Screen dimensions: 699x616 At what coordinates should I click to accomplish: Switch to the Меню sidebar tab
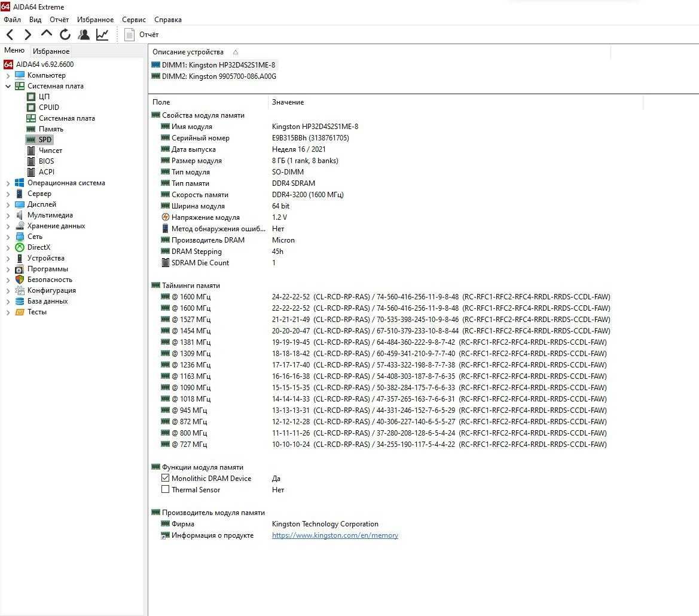[x=14, y=50]
